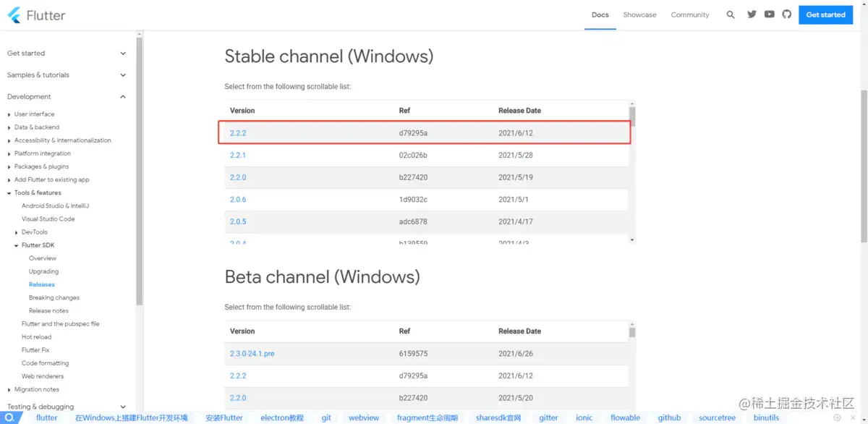Image resolution: width=868 pixels, height=424 pixels.
Task: Expand the DevTools tree item
Action: click(x=34, y=232)
